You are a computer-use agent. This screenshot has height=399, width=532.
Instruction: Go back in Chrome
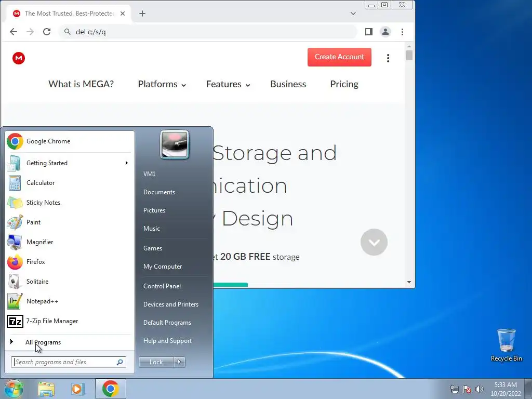pyautogui.click(x=14, y=32)
